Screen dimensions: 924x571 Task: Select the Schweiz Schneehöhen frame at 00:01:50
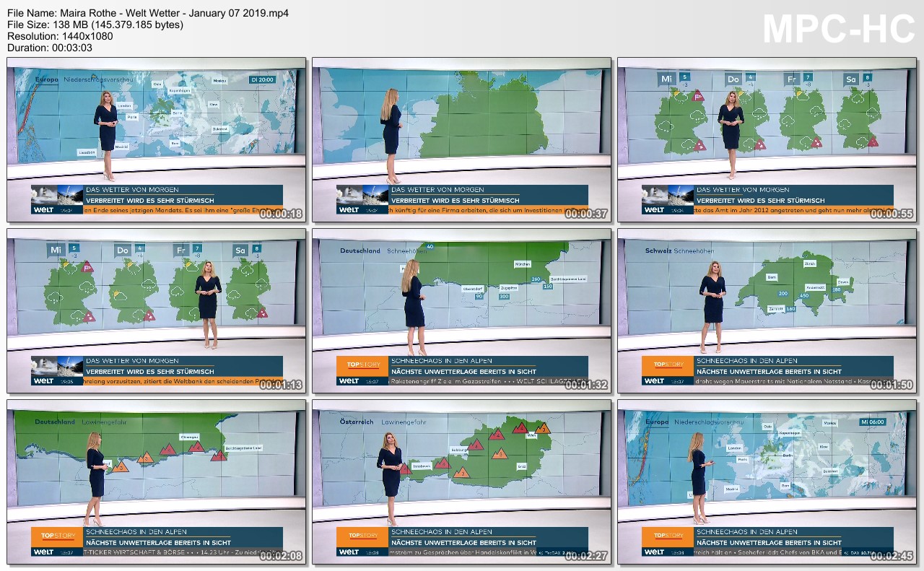[767, 311]
